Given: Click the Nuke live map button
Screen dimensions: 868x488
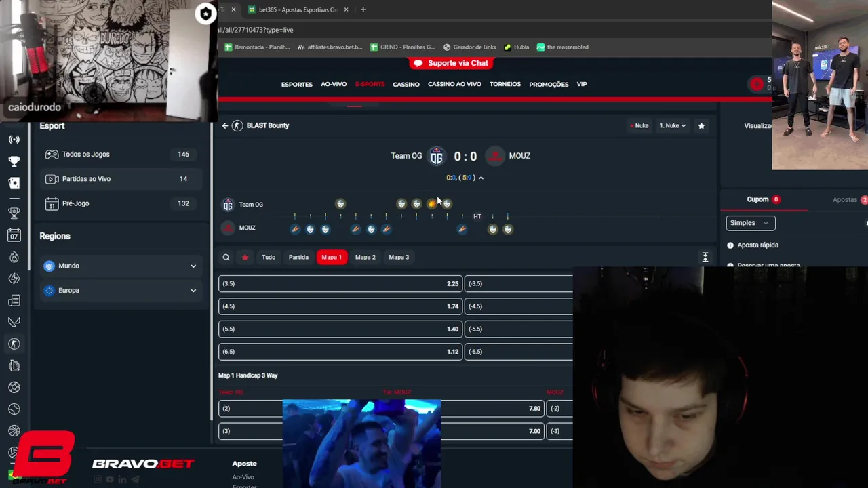Looking at the screenshot, I should click(x=639, y=125).
